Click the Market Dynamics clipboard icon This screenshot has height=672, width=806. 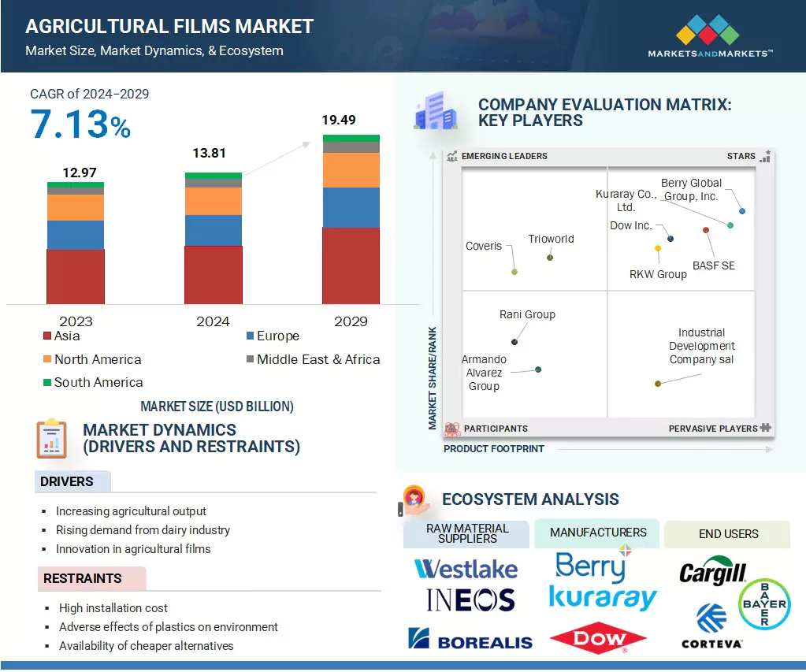pos(52,439)
